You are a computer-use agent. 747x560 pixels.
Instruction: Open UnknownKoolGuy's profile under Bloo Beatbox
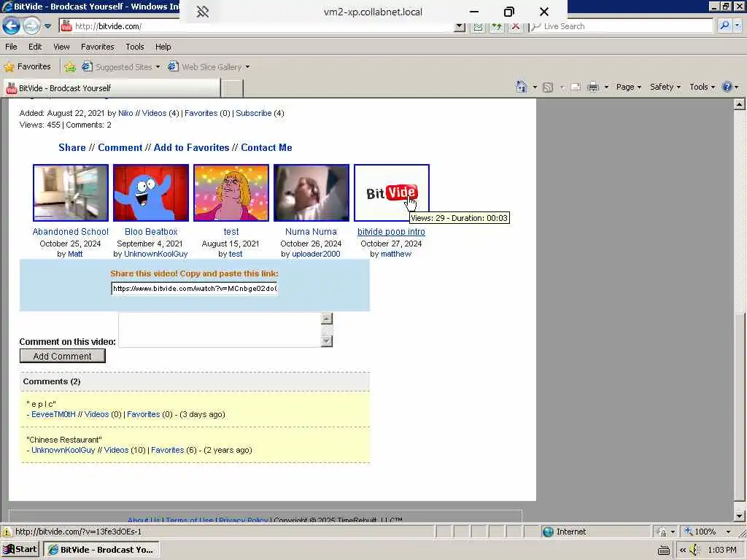pyautogui.click(x=156, y=254)
